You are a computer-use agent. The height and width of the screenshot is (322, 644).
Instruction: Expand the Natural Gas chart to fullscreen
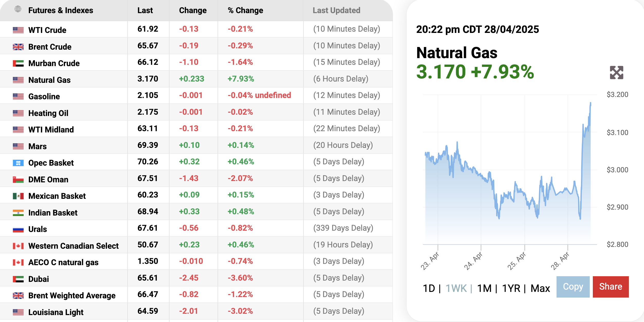tap(616, 73)
